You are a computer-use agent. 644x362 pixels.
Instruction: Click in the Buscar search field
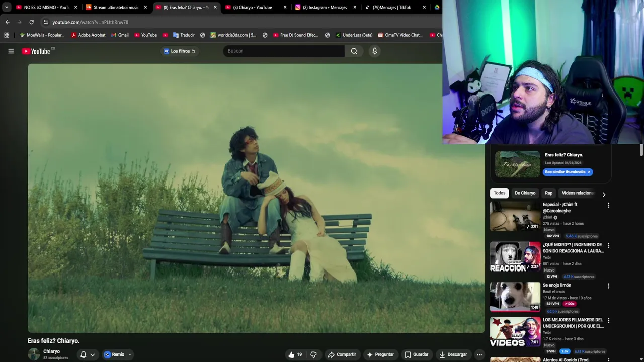(284, 51)
